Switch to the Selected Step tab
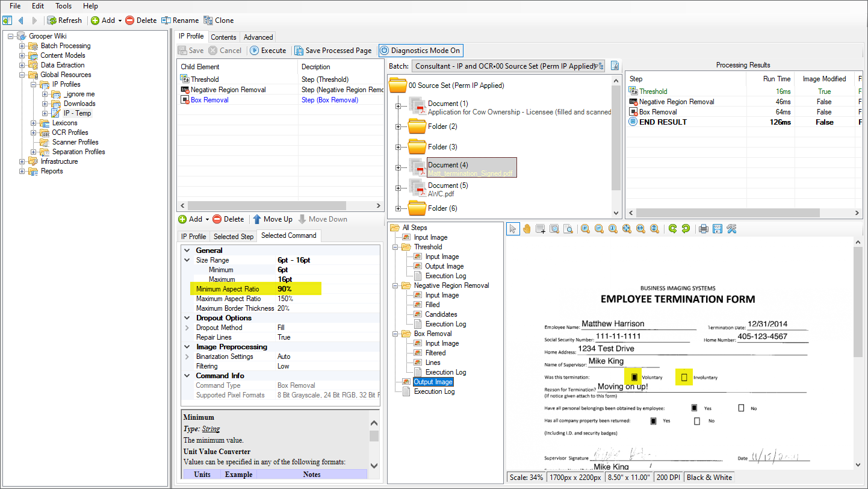Viewport: 868px width, 489px height. coord(234,236)
